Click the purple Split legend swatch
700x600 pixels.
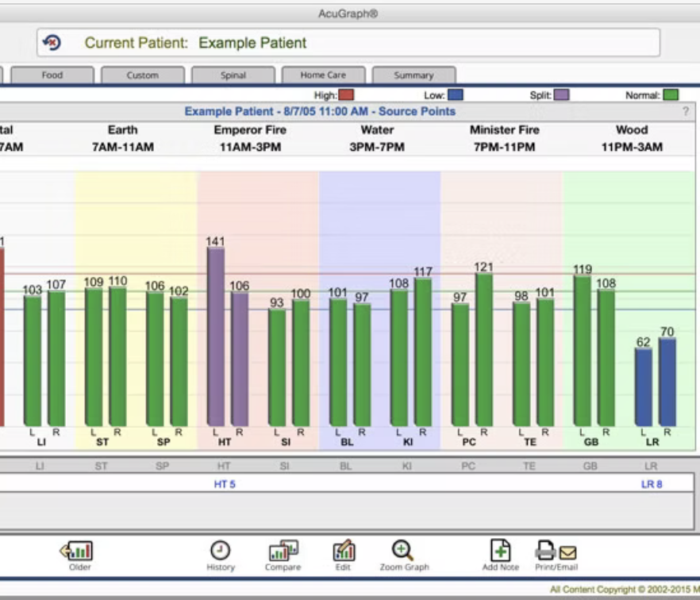[x=561, y=94]
